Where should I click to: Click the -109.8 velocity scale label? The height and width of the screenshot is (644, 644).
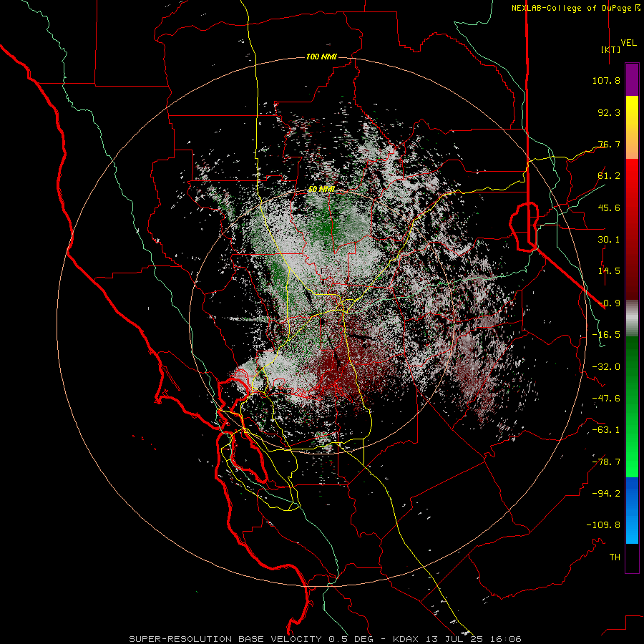point(603,525)
